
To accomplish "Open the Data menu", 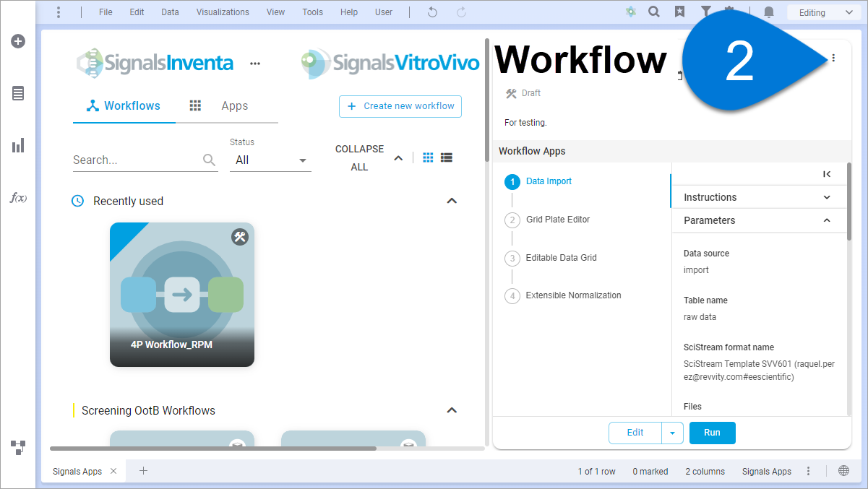I will (170, 12).
